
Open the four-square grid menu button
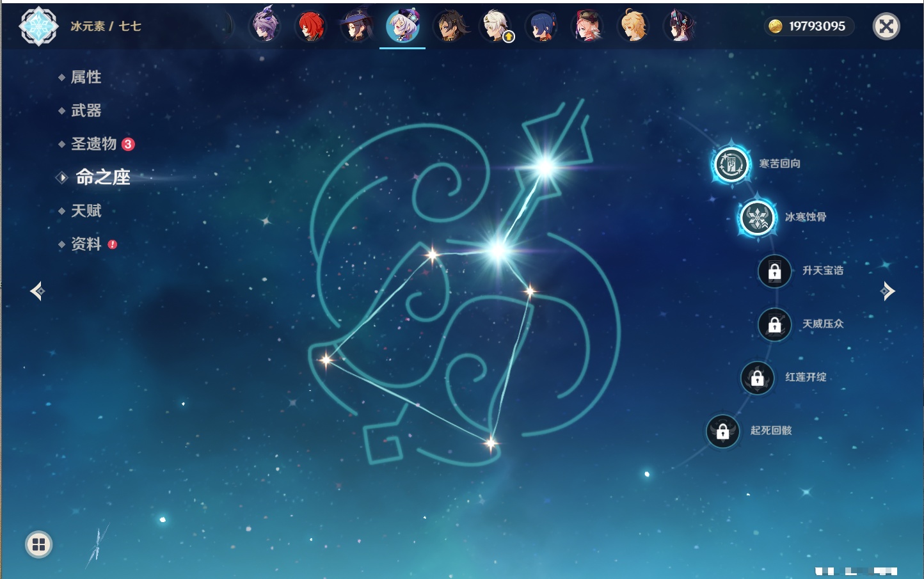click(38, 544)
